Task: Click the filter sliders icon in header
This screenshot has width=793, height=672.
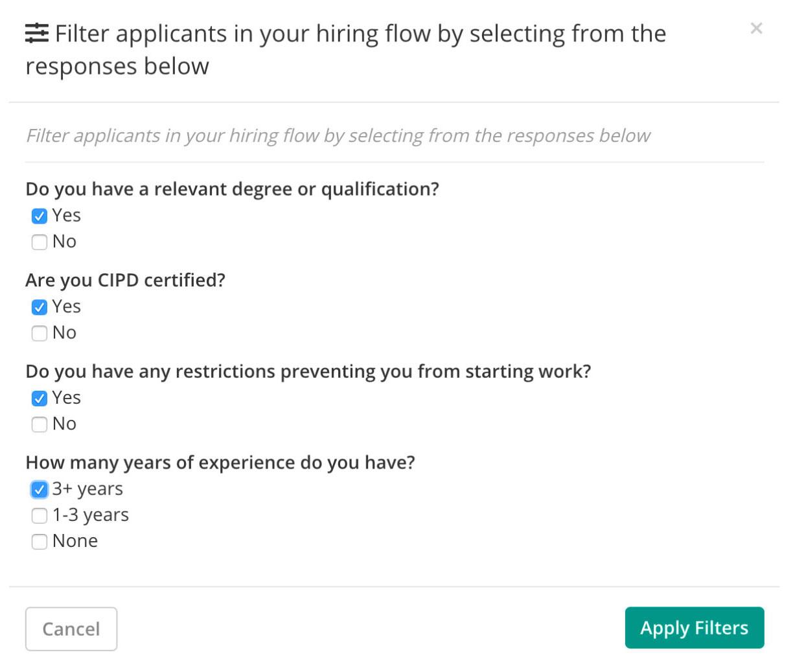Action: (37, 33)
